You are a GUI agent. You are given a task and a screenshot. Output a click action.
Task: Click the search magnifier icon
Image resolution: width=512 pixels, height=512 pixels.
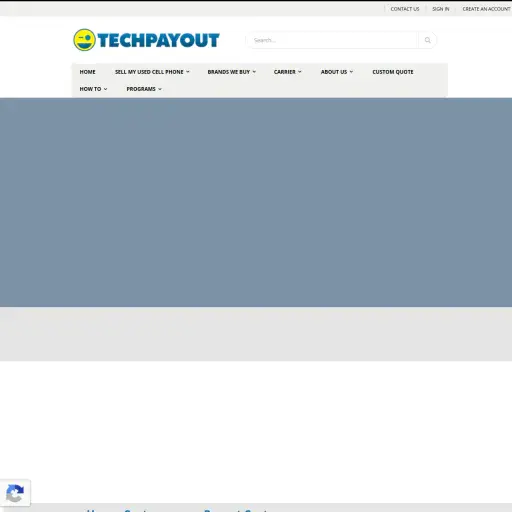coord(427,40)
